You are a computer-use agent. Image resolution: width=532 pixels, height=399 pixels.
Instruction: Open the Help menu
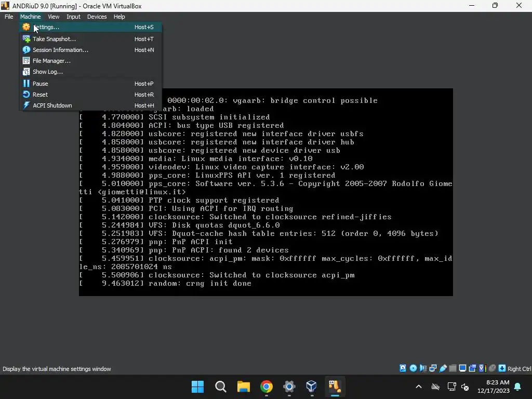119,17
